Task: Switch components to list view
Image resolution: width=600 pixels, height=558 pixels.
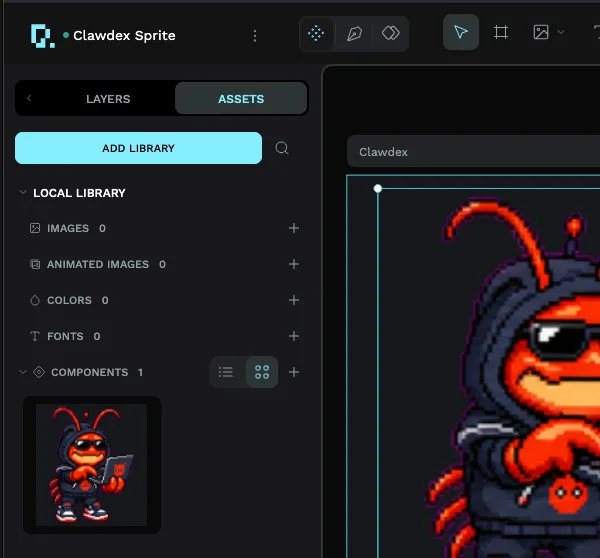Action: click(226, 372)
